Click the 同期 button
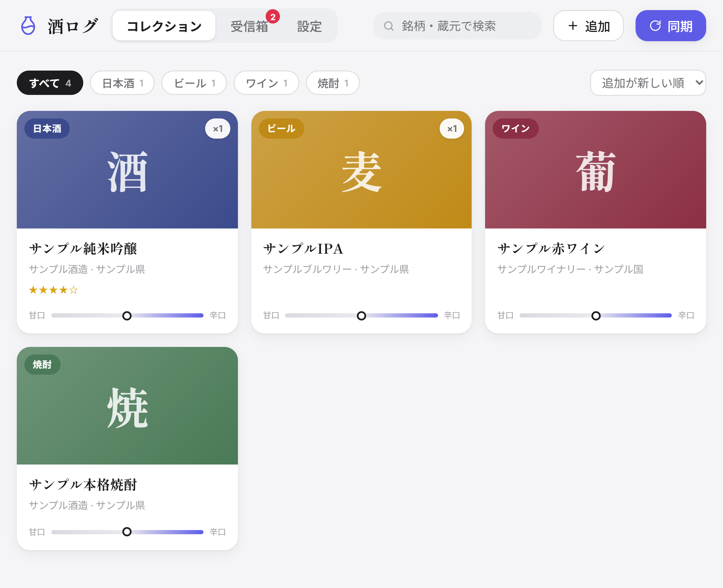Viewport: 723px width, 588px height. [671, 26]
